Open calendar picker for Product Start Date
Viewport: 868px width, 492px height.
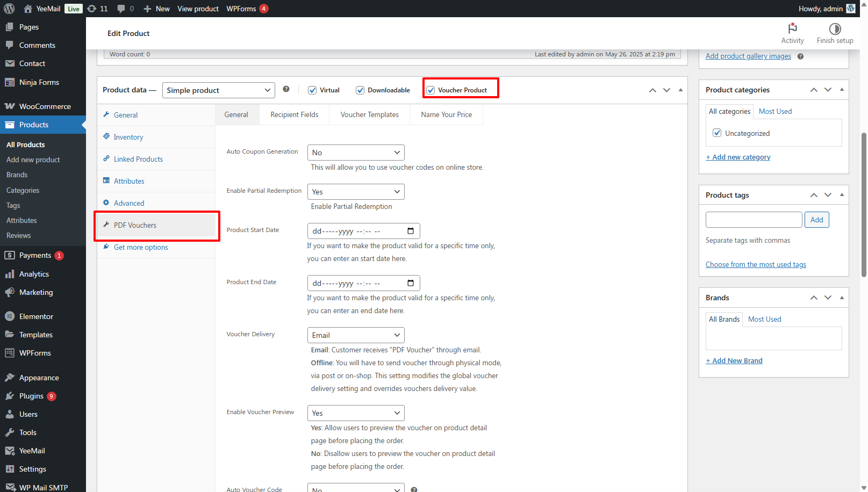(411, 231)
